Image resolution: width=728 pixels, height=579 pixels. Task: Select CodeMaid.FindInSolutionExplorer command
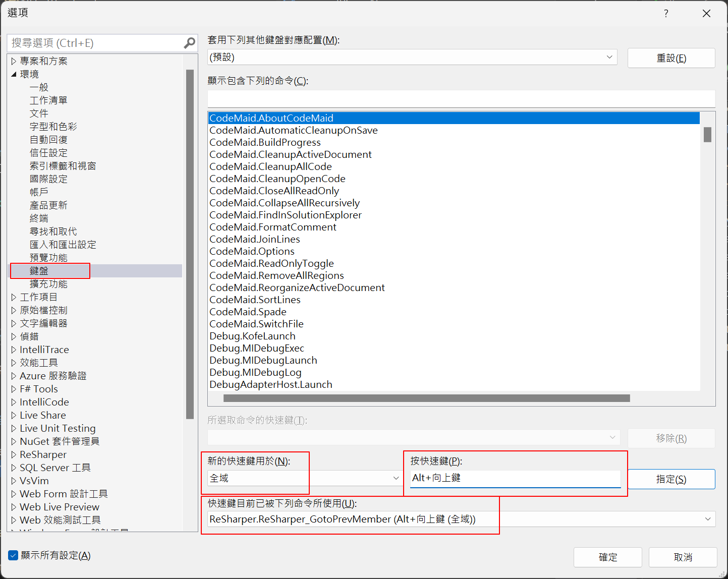pos(286,215)
